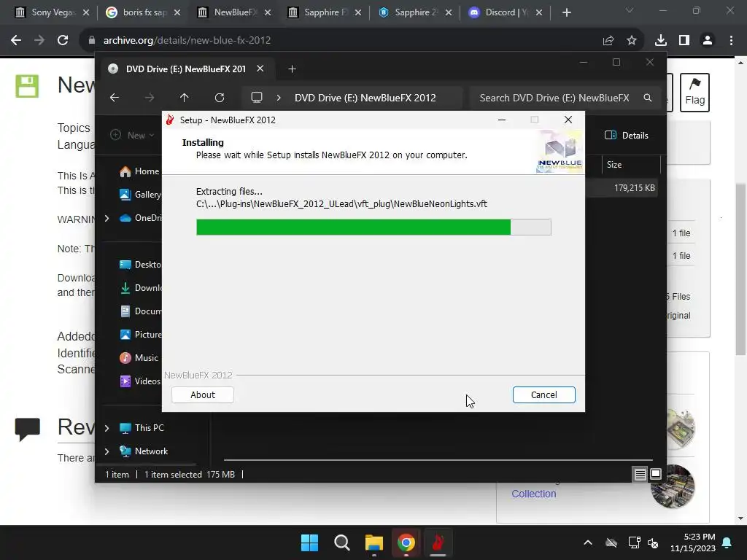The height and width of the screenshot is (560, 747).
Task: Toggle the Details pane button
Action: click(627, 135)
